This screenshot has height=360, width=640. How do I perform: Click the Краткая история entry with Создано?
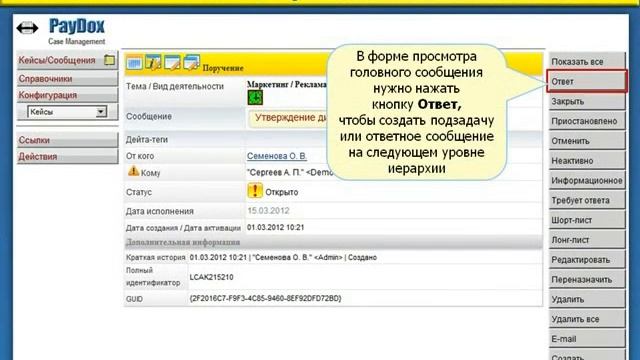click(x=283, y=258)
